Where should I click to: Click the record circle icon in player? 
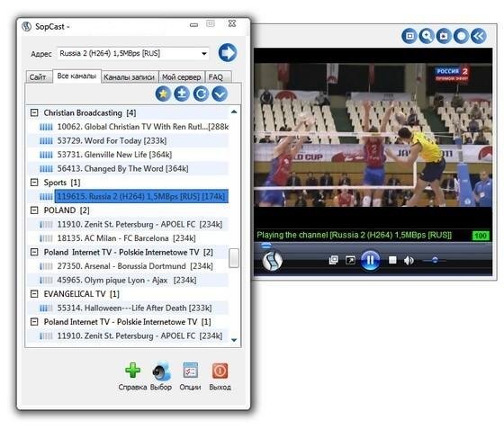[461, 36]
